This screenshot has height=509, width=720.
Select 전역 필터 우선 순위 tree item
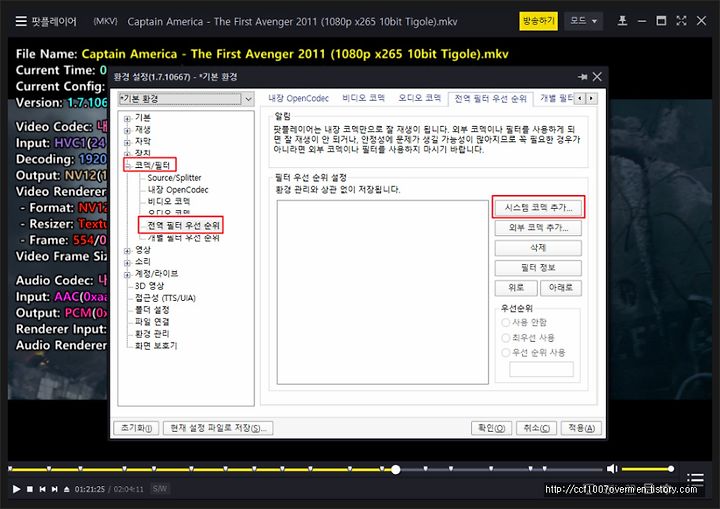click(183, 226)
